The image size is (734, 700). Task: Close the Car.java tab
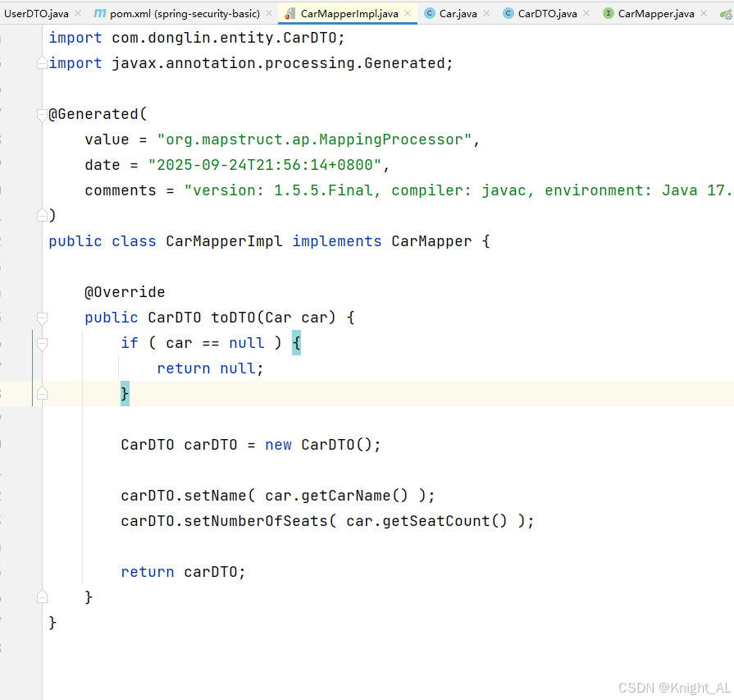(486, 14)
